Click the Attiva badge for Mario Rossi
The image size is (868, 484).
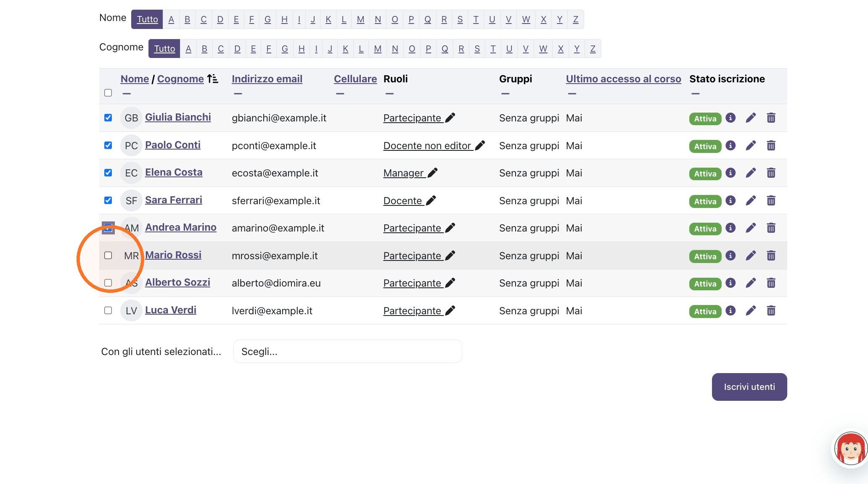pyautogui.click(x=705, y=256)
